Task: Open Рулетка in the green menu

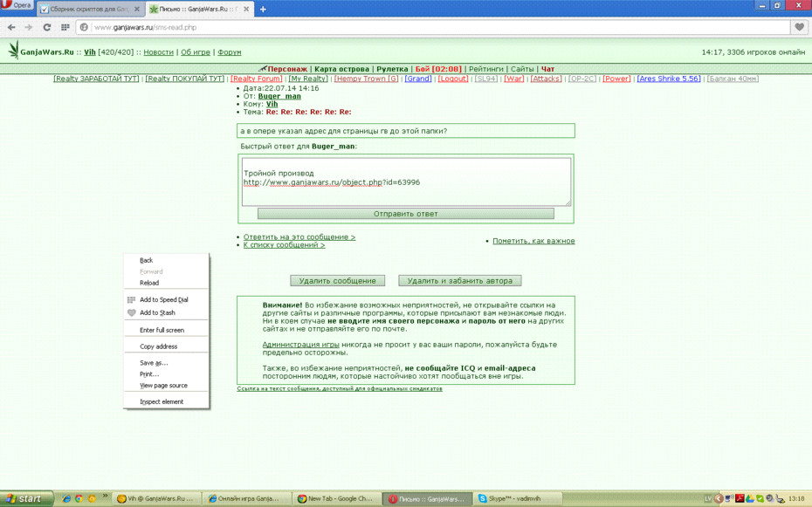Action: tap(392, 69)
